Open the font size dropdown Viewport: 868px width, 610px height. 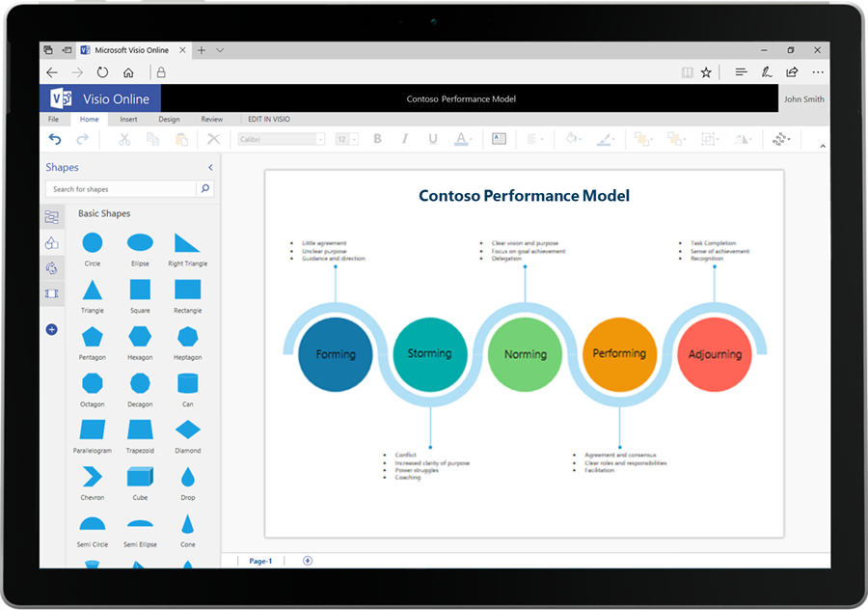pos(345,139)
